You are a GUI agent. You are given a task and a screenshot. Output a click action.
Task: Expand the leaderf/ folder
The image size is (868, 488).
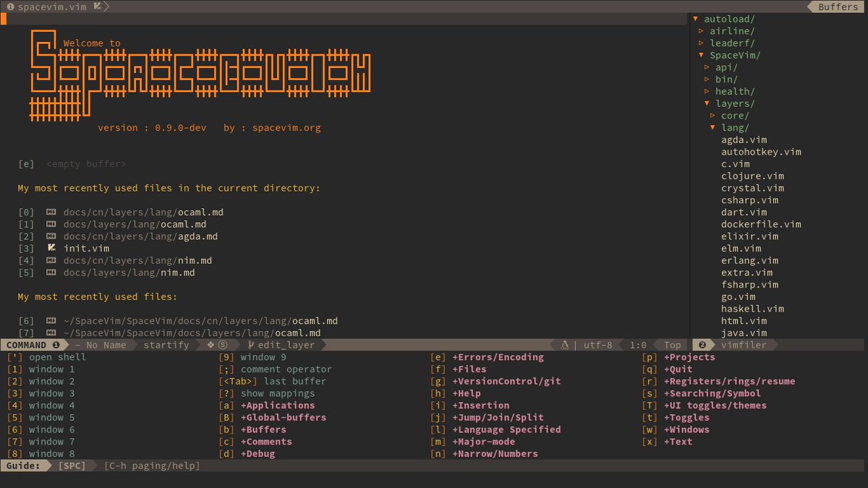tap(701, 43)
